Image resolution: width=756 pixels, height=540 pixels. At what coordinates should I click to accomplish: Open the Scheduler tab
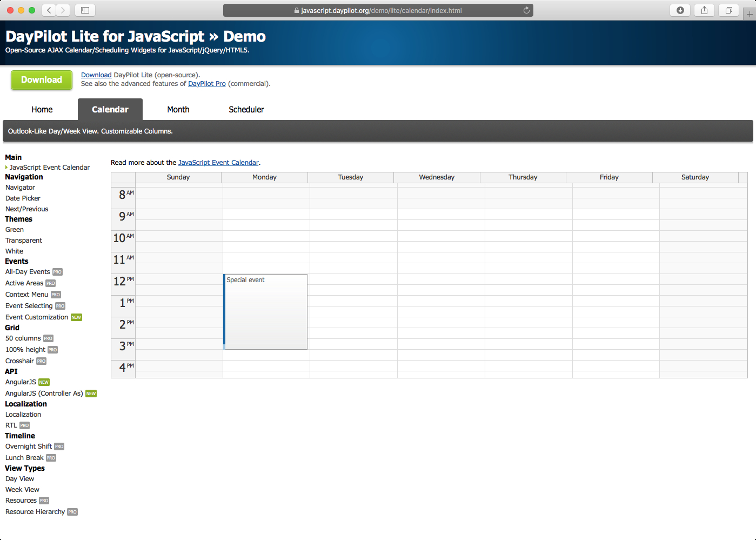246,110
